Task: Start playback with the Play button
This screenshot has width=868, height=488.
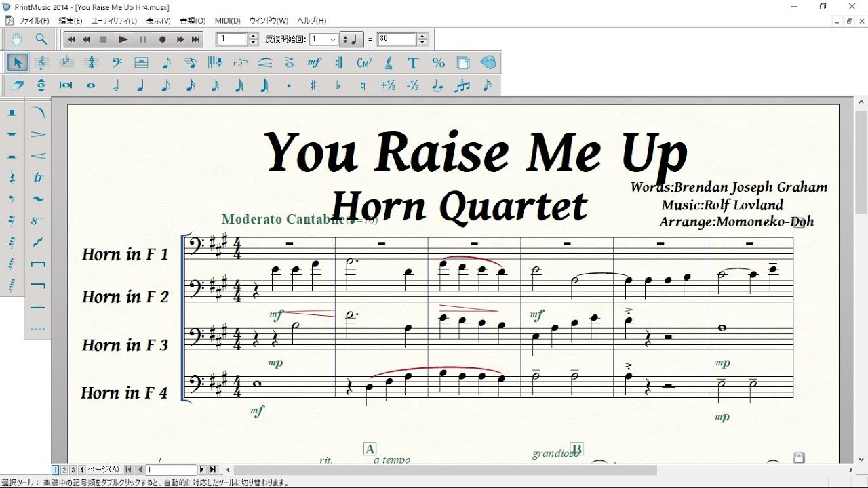Action: click(123, 39)
